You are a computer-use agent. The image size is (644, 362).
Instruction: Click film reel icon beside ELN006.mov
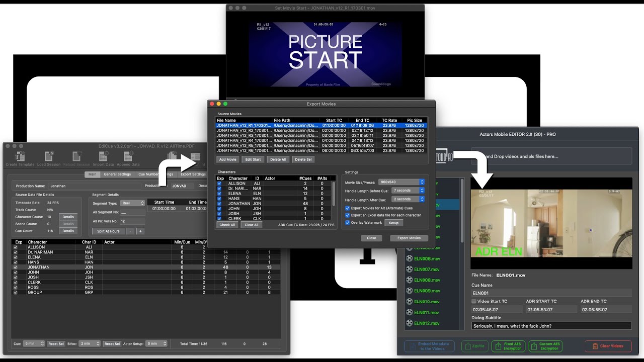coord(409,258)
